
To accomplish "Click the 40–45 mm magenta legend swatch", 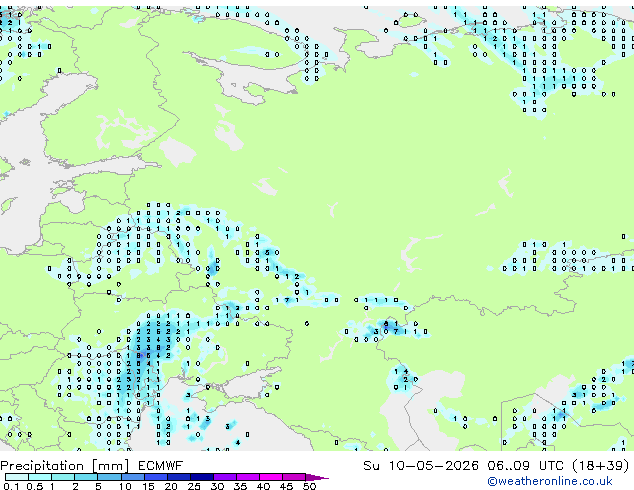I will coord(271,477).
